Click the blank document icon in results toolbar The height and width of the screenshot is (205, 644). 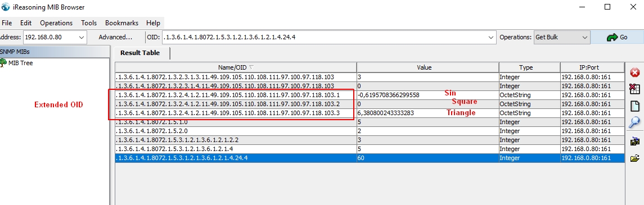pos(635,106)
